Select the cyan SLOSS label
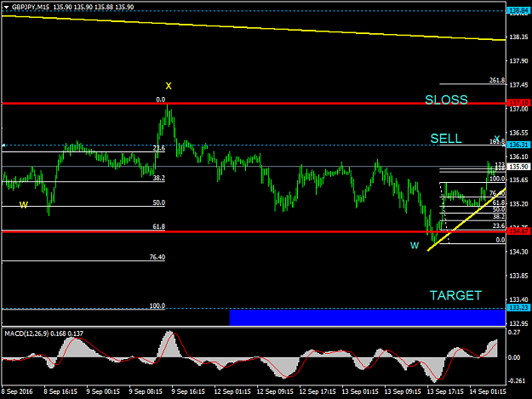Viewport: 532px width, 399px height. point(446,100)
